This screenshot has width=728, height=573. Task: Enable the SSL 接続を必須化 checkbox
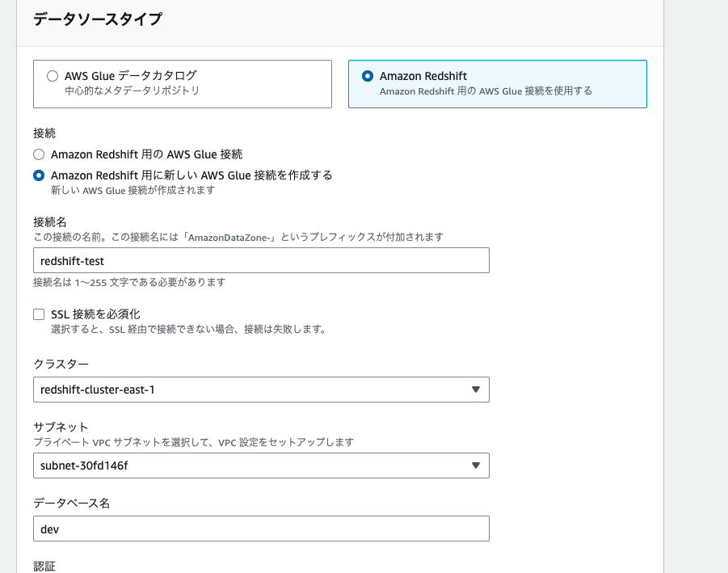(x=38, y=314)
